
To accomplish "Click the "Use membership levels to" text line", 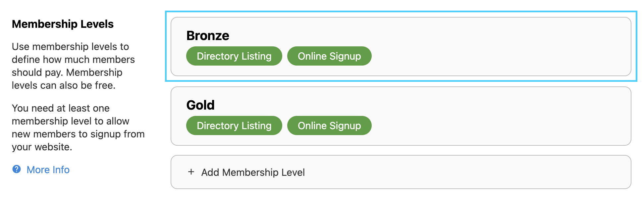I will [x=70, y=47].
